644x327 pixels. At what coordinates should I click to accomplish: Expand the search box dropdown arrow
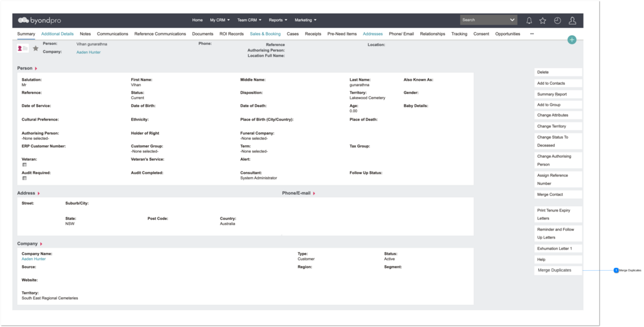(512, 20)
